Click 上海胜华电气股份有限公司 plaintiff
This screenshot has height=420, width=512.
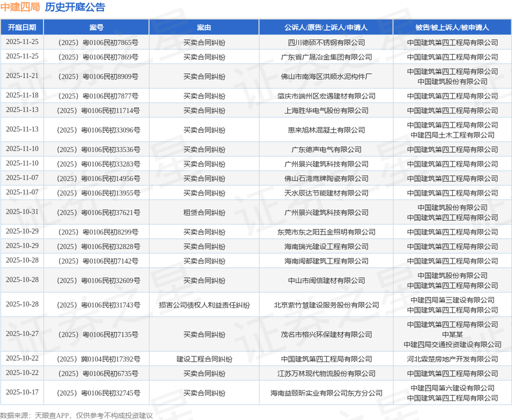point(326,110)
